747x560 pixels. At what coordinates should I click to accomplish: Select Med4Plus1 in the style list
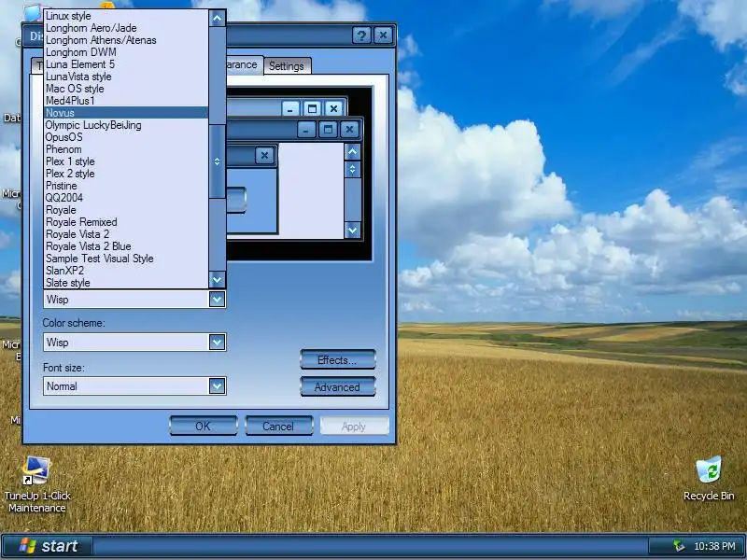tap(126, 101)
